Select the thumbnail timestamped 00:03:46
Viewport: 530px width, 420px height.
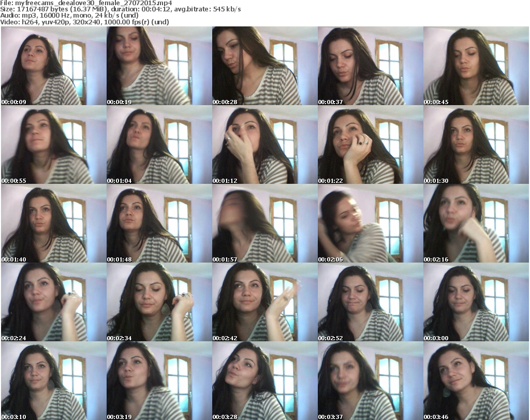pos(476,381)
